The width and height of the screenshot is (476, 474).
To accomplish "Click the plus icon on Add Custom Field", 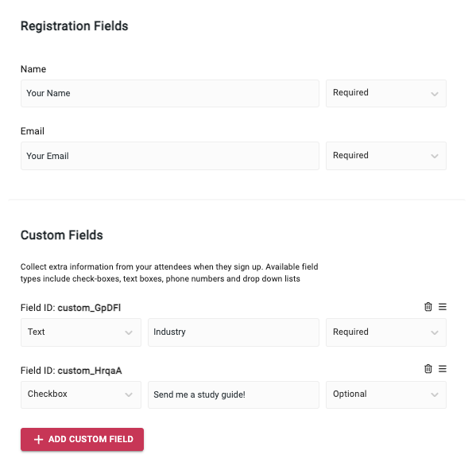I will tap(38, 439).
